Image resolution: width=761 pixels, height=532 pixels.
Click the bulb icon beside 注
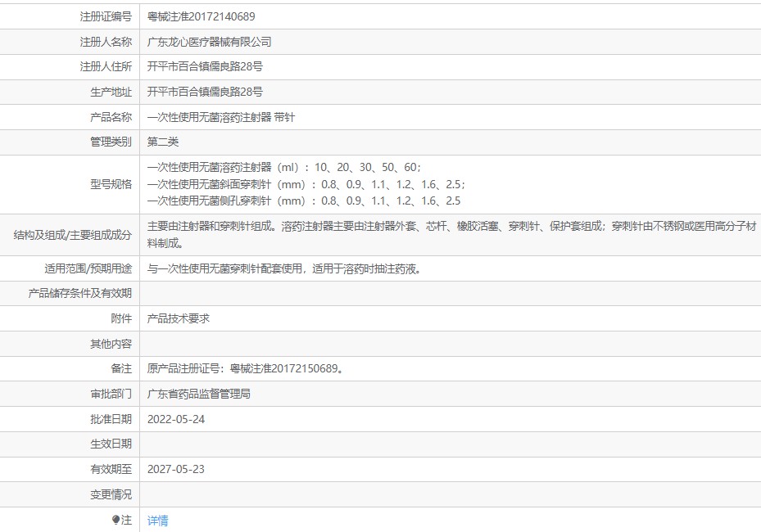pos(116,520)
